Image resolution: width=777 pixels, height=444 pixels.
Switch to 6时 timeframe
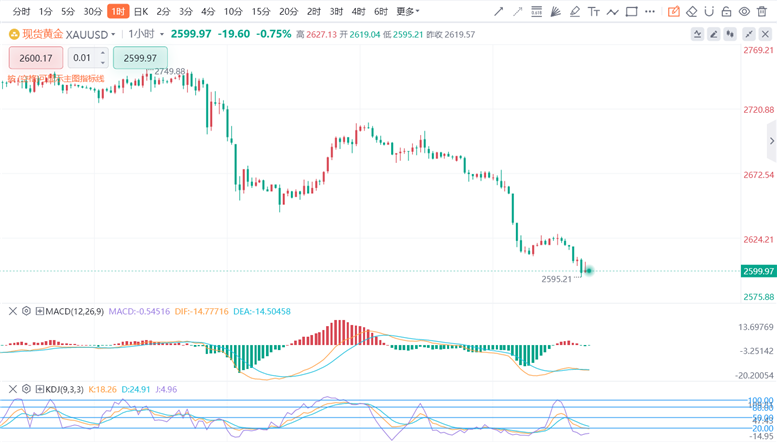(381, 11)
